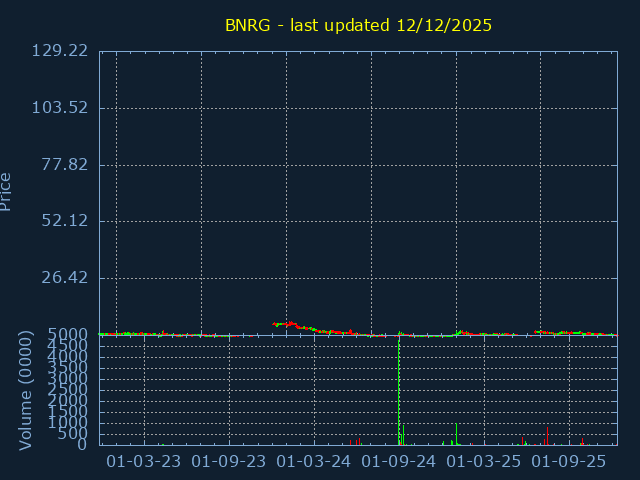This screenshot has height=480, width=640.
Task: Click the 01-03-23 date label
Action: coord(144,461)
